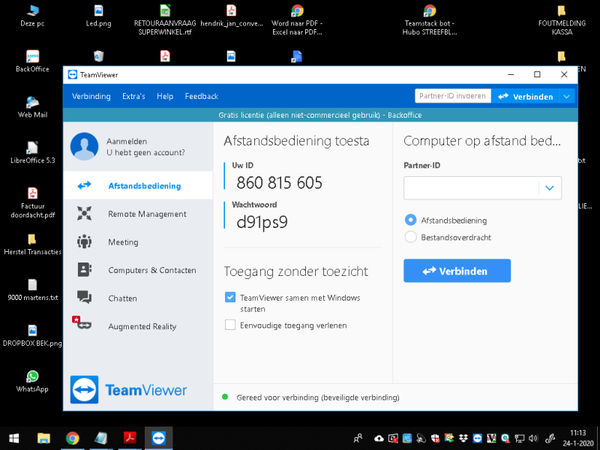The image size is (600, 450).
Task: Click cloud tray icon
Action: click(379, 438)
